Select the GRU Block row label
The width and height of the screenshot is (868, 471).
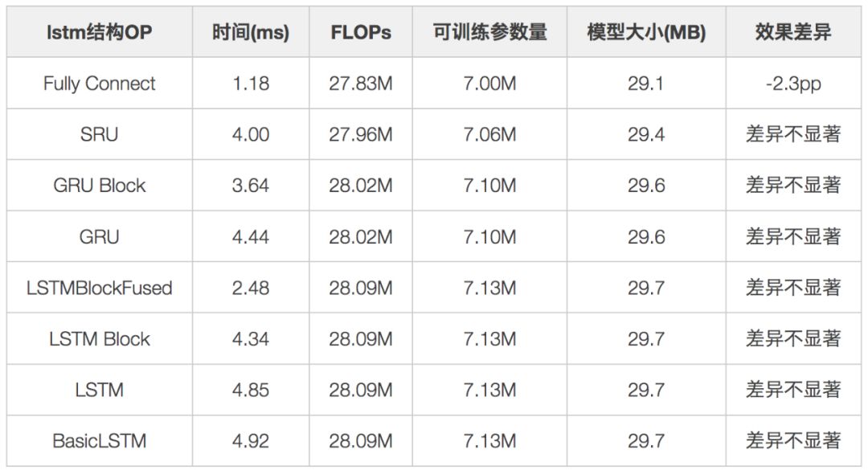pyautogui.click(x=99, y=186)
